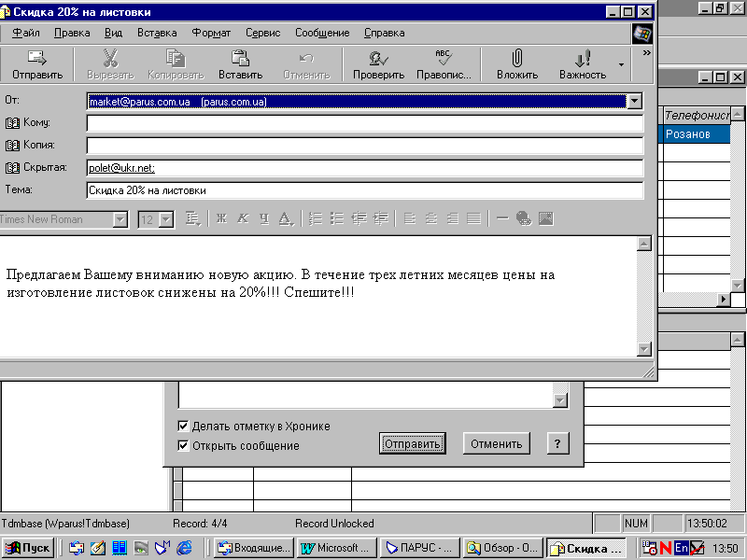This screenshot has height=560, width=747.
Task: Click the Вложить paperclip icon
Action: pyautogui.click(x=517, y=58)
